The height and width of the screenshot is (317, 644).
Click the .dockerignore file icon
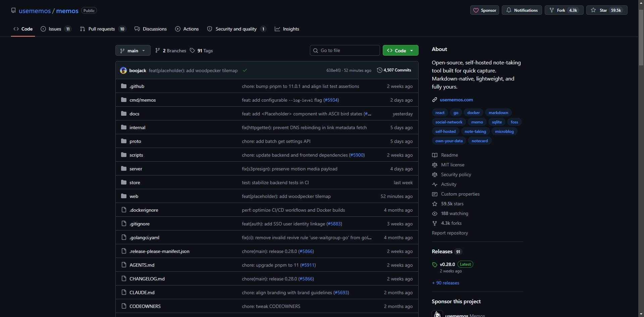tap(124, 210)
